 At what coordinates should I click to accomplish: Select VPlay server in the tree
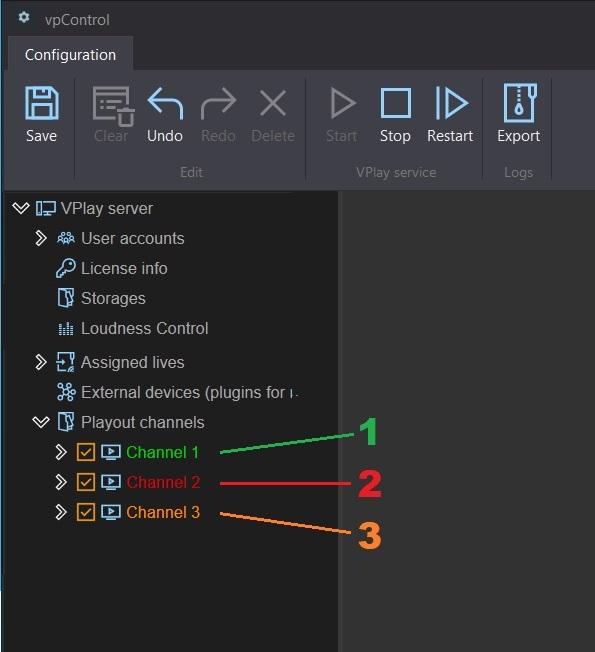point(106,208)
